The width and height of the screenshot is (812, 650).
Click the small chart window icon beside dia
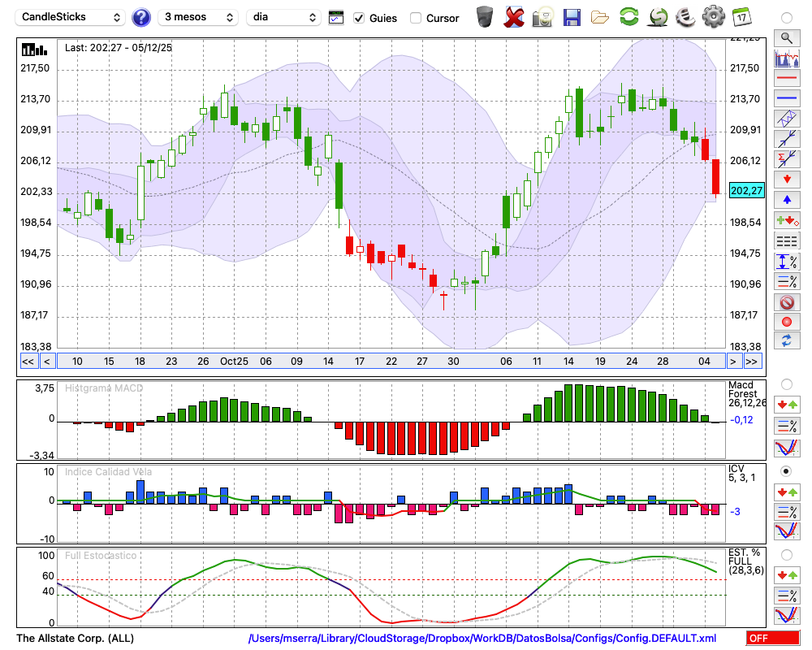336,18
